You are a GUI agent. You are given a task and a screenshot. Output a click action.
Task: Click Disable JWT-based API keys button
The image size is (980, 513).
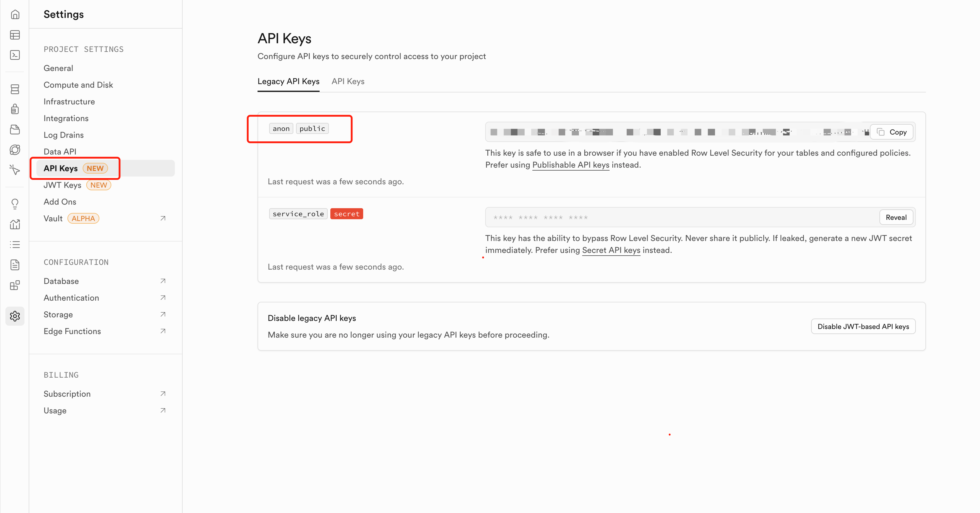863,327
